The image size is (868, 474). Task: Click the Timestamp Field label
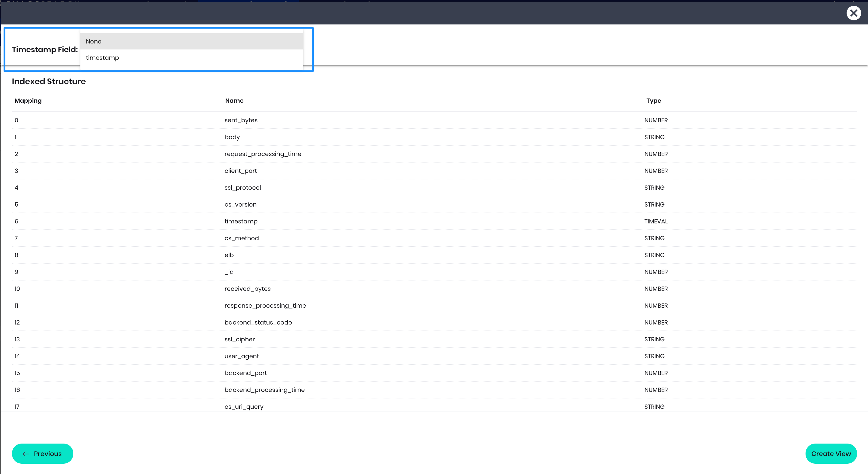click(x=45, y=49)
